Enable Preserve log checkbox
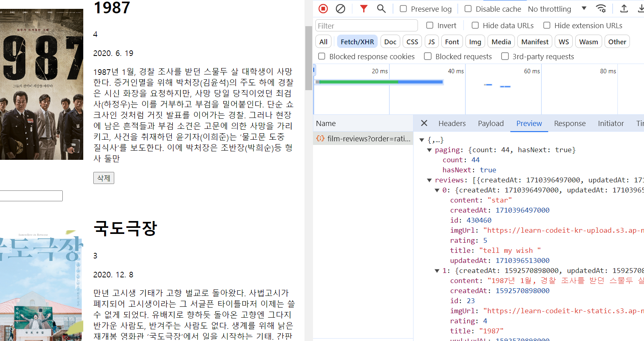This screenshot has height=341, width=644. [403, 9]
